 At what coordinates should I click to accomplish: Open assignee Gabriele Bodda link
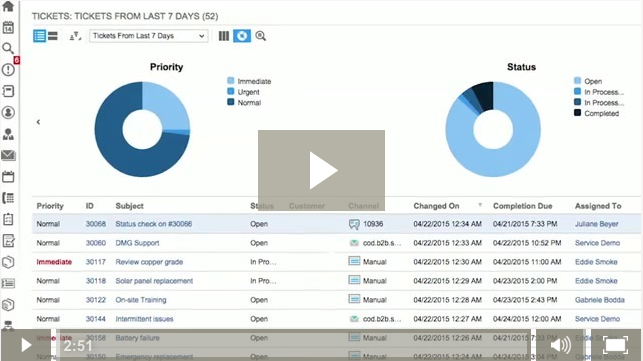click(x=600, y=300)
